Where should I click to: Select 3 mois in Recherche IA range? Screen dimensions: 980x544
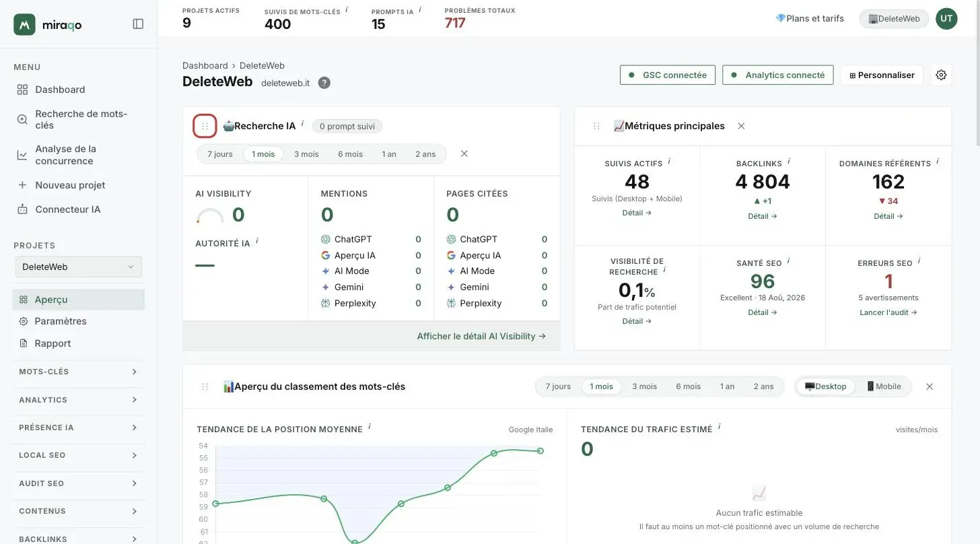coord(306,154)
